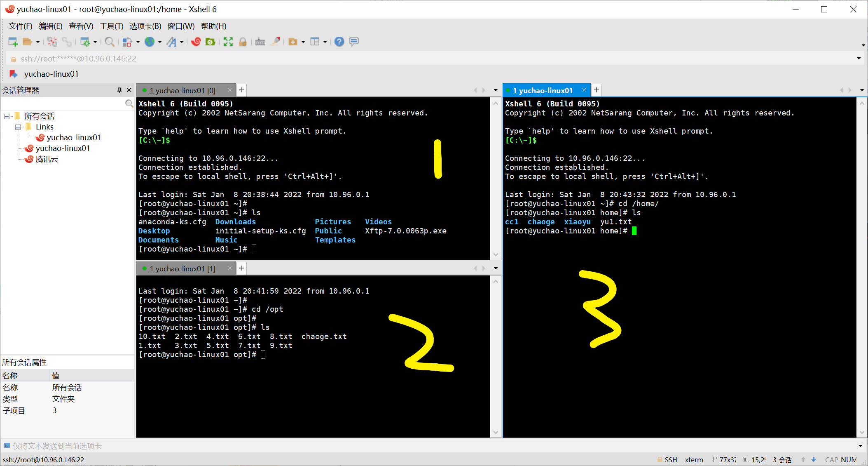Select 腾讯云 session in the tree
Screen dimensions: 868x466
coord(47,159)
